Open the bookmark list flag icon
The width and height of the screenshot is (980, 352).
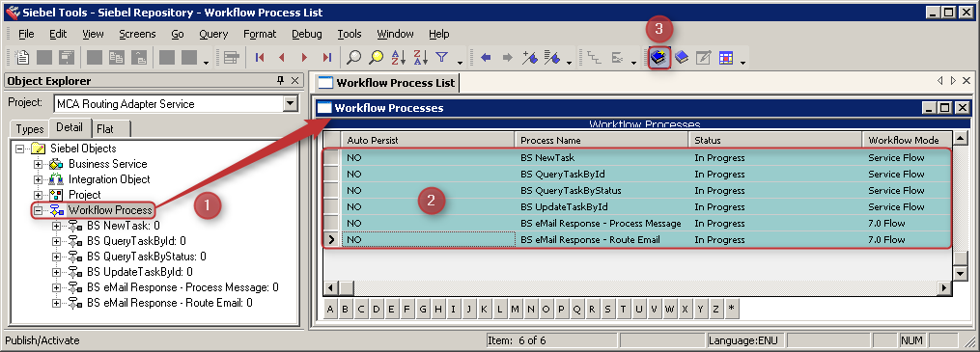tap(552, 58)
